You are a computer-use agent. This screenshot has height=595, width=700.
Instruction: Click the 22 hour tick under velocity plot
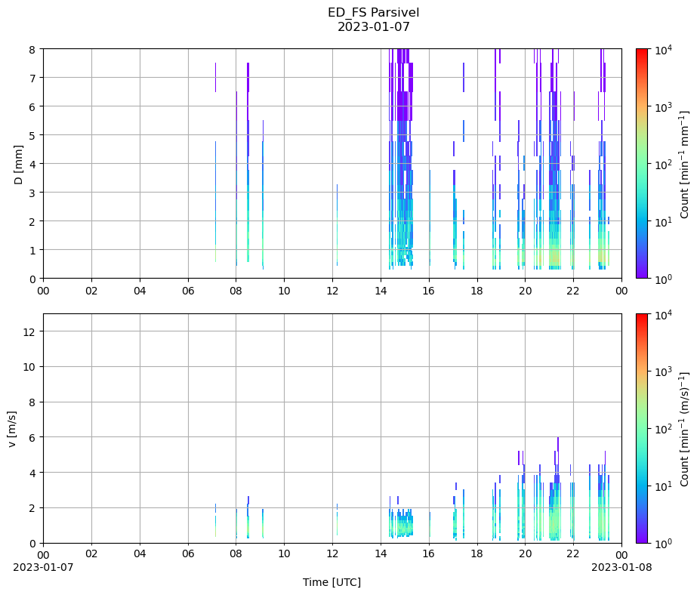(x=574, y=554)
